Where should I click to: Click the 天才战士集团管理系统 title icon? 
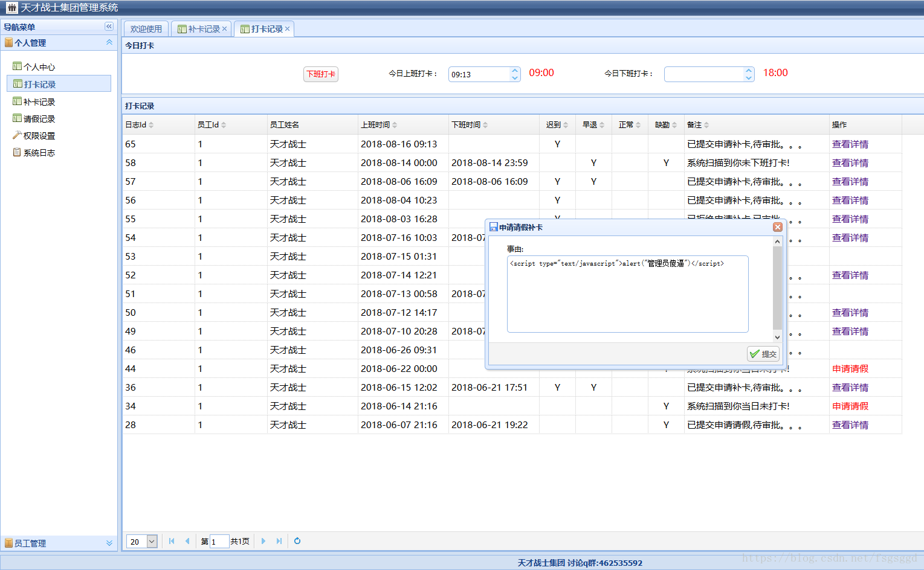(11, 8)
